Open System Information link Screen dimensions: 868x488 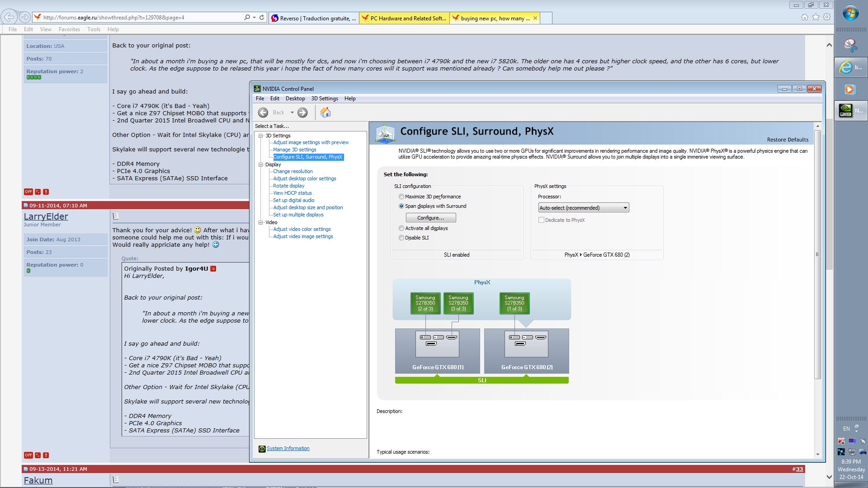click(288, 449)
